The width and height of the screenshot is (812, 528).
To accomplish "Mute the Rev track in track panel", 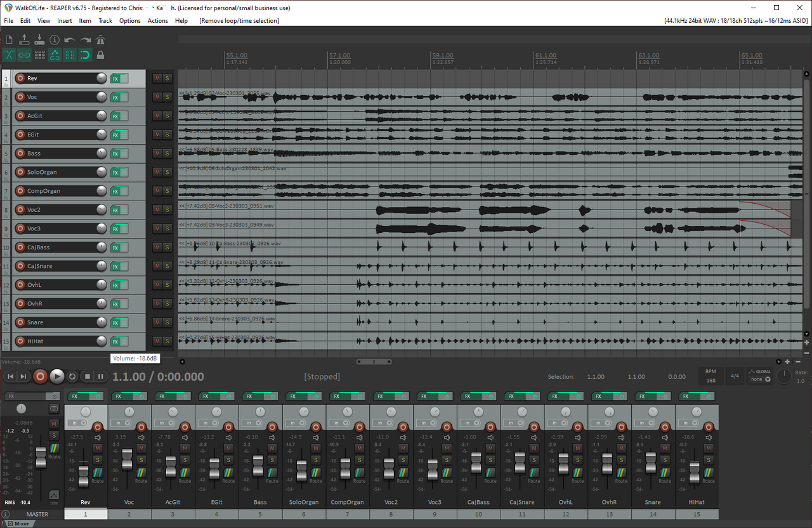I will 157,78.
